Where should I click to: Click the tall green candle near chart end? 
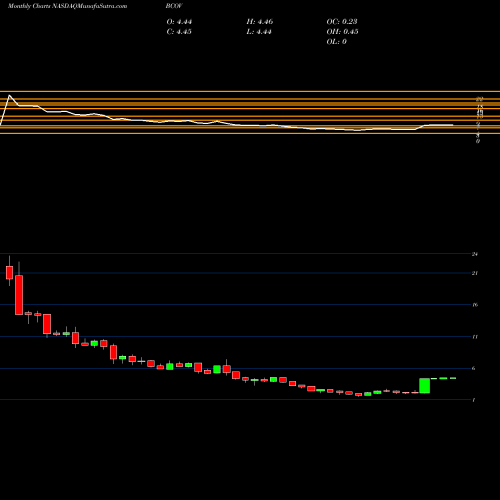tap(424, 386)
